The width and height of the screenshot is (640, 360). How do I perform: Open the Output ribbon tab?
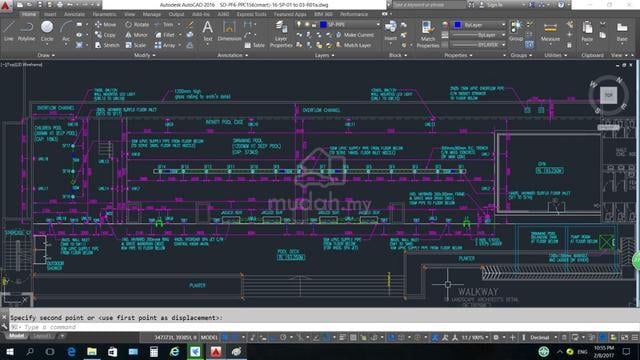[x=176, y=14]
